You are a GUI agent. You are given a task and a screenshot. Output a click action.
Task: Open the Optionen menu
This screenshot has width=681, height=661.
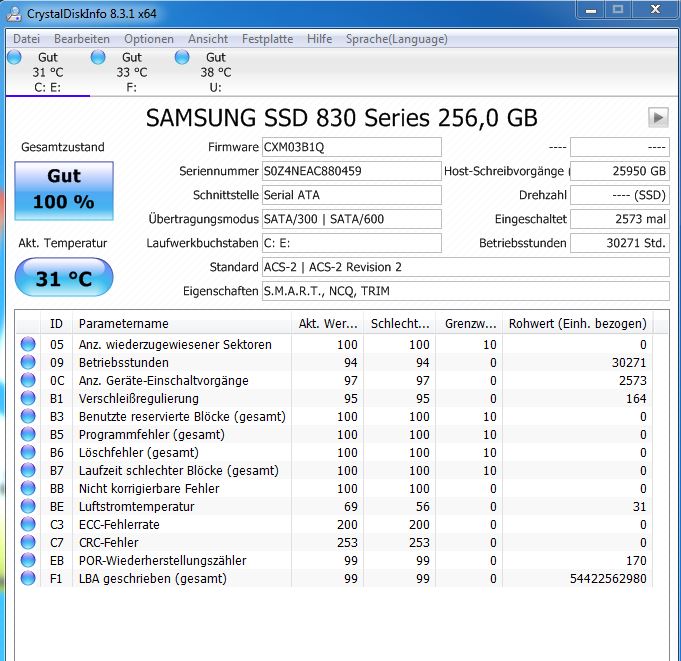pyautogui.click(x=149, y=39)
